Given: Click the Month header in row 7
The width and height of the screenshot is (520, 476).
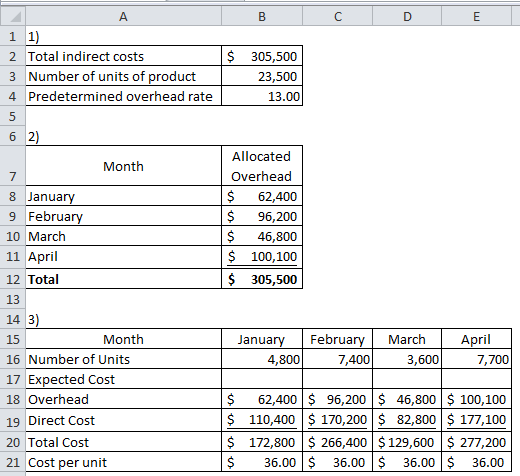Looking at the screenshot, I should tap(123, 166).
